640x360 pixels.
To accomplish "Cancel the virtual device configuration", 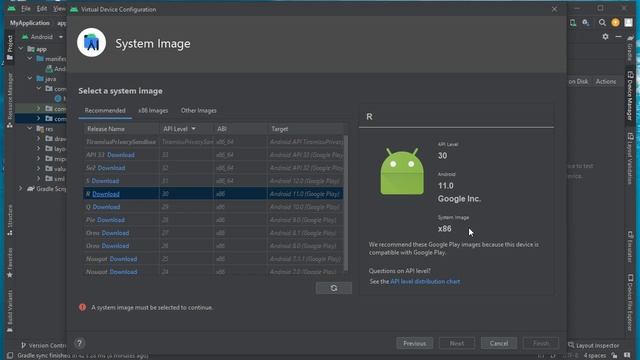I will [x=499, y=343].
